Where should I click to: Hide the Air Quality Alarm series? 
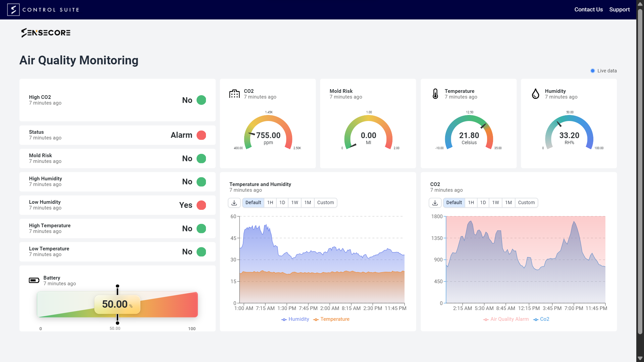point(506,319)
